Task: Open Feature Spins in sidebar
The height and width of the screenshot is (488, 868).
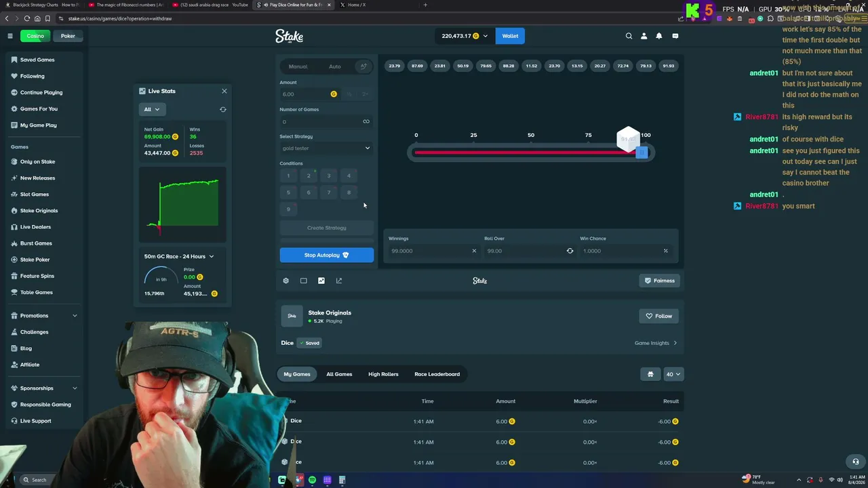Action: [x=37, y=276]
